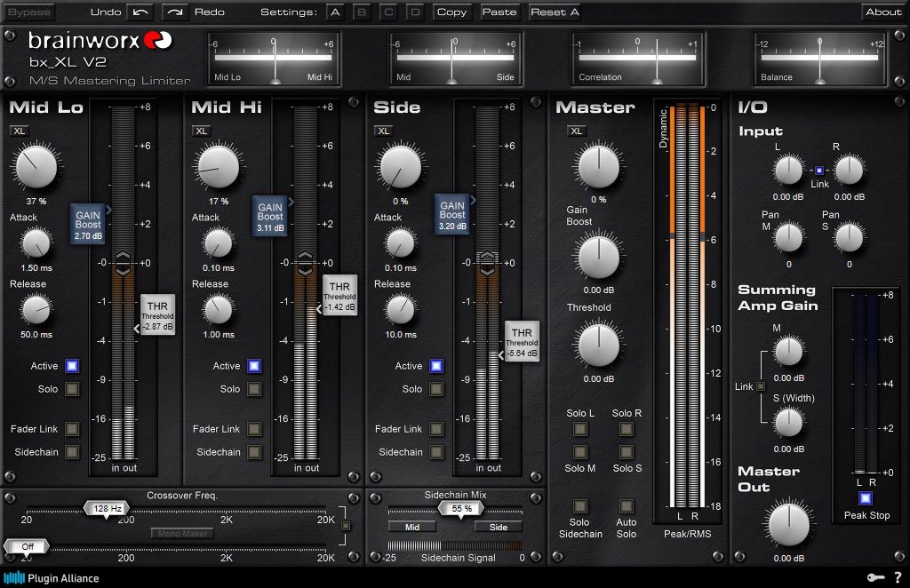Select the Side sidechain button
This screenshot has height=588, width=910.
click(498, 527)
